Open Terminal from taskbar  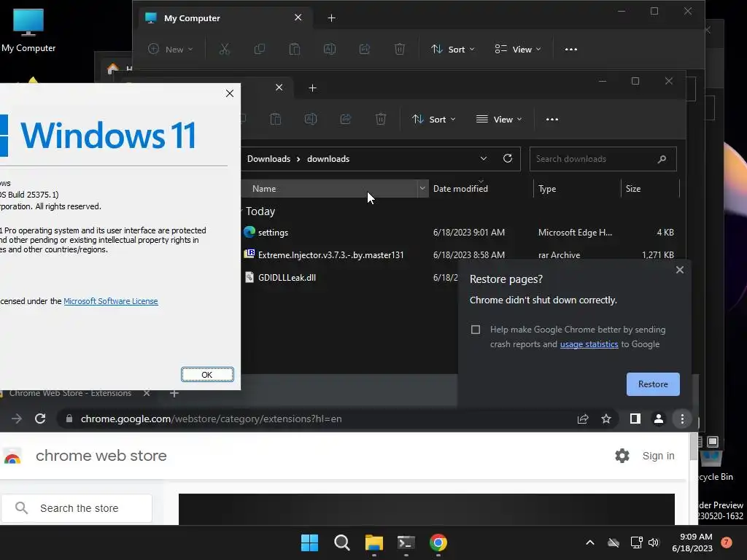(406, 542)
